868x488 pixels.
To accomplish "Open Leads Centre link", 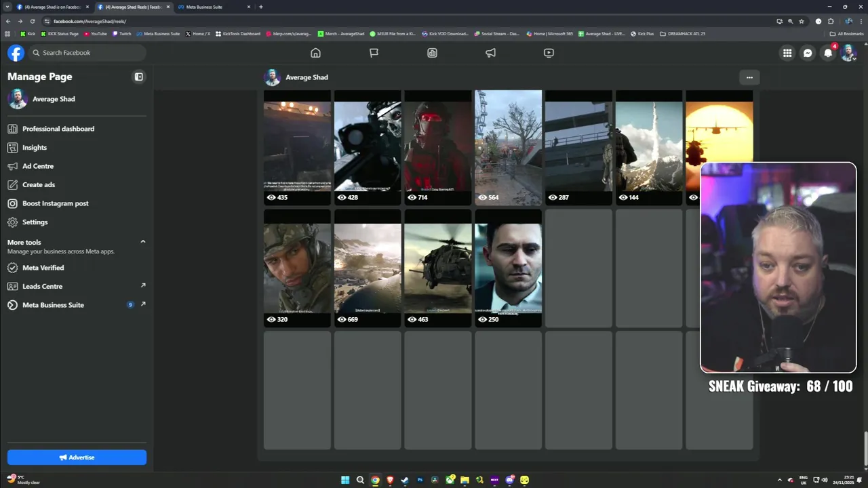I will [42, 286].
